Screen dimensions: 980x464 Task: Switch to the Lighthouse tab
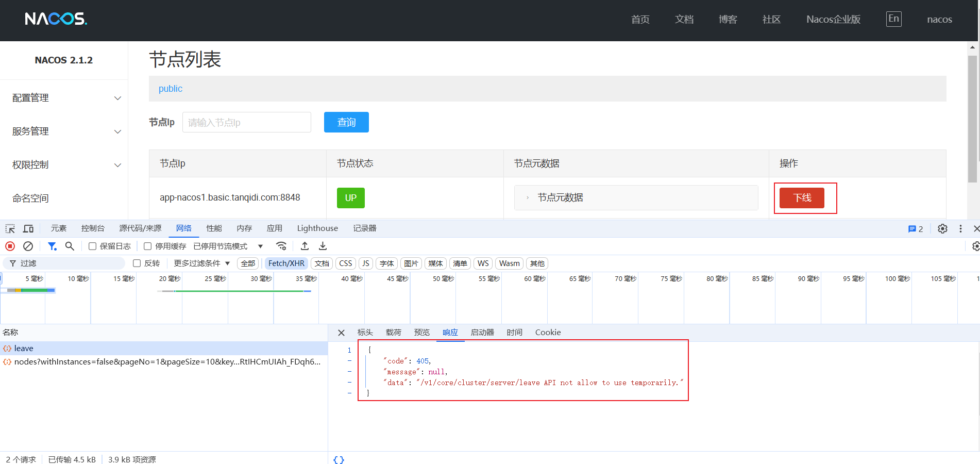point(317,228)
